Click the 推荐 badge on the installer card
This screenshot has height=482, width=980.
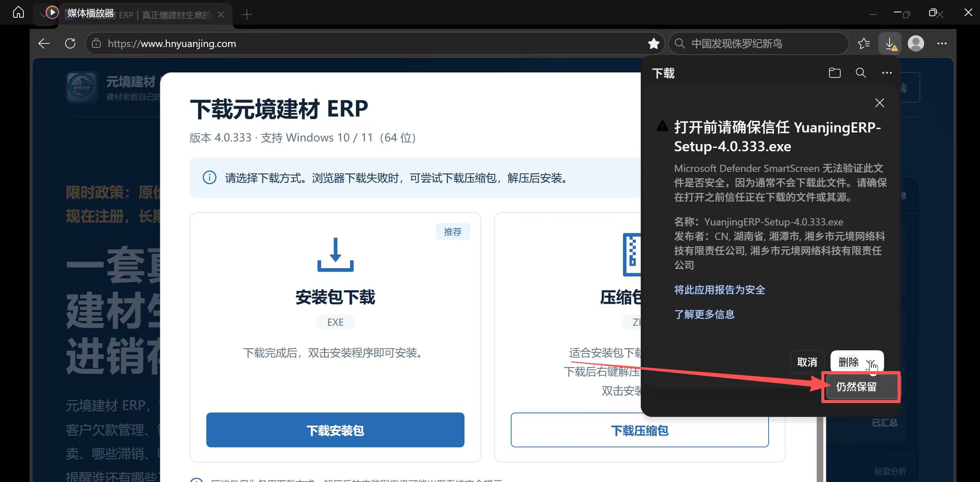[x=453, y=232]
